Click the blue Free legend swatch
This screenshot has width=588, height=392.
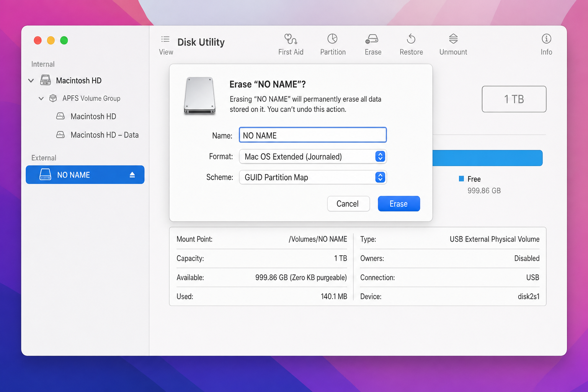coord(461,179)
